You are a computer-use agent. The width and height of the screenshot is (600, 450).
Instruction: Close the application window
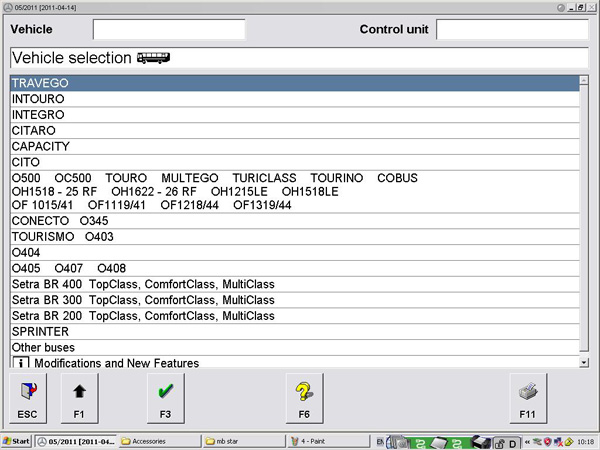592,7
